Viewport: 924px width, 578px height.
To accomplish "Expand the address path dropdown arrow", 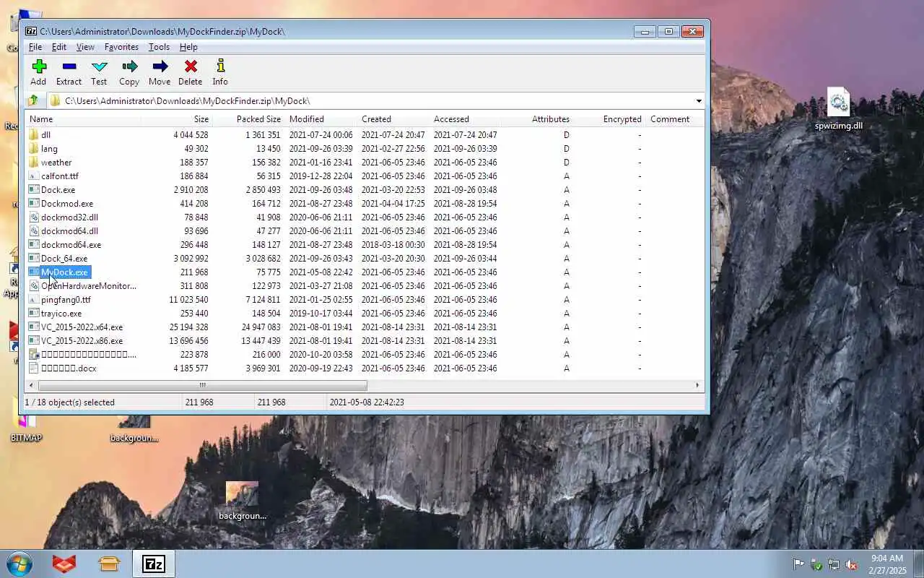I will click(x=699, y=100).
